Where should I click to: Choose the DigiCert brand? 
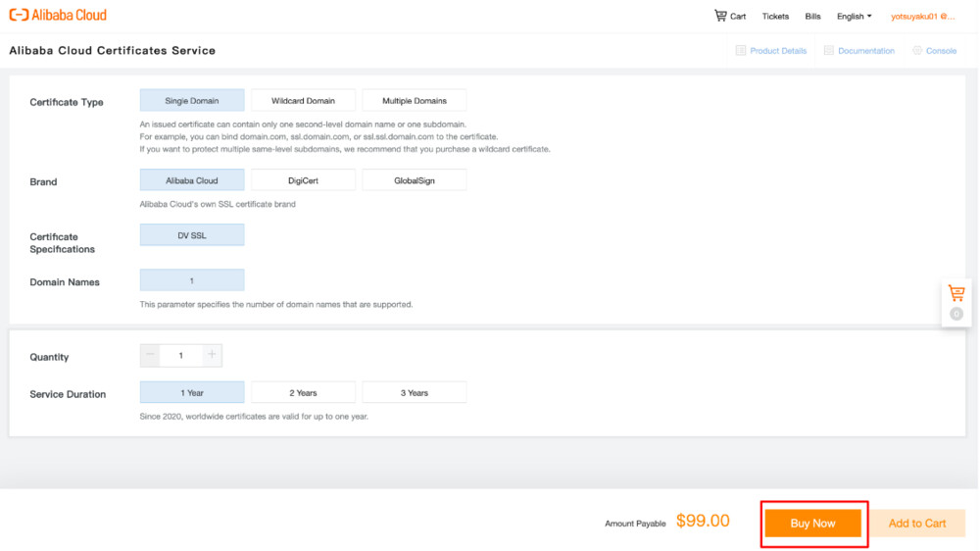coord(303,180)
